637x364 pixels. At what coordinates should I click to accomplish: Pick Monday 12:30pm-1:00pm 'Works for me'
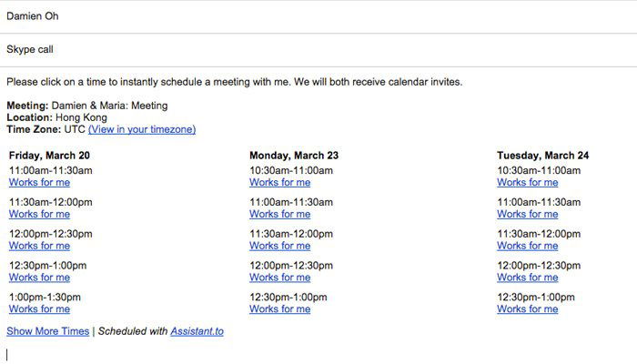point(279,309)
